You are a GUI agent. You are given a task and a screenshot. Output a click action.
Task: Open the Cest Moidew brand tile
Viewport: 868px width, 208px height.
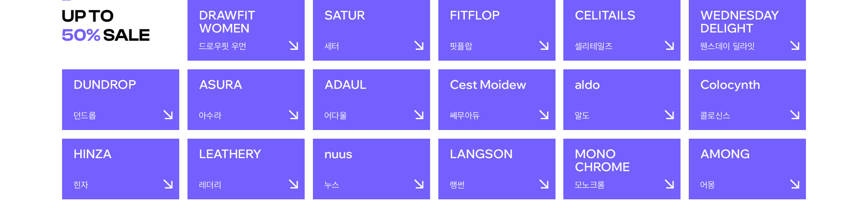tap(497, 100)
